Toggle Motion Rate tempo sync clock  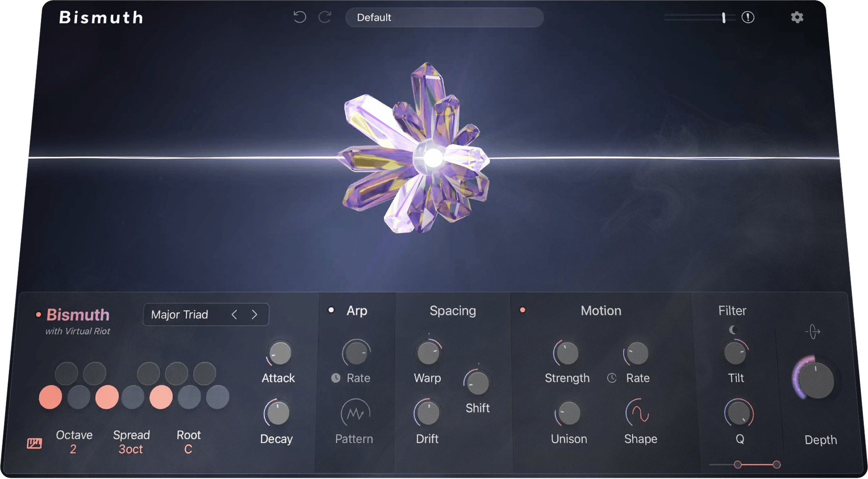612,378
